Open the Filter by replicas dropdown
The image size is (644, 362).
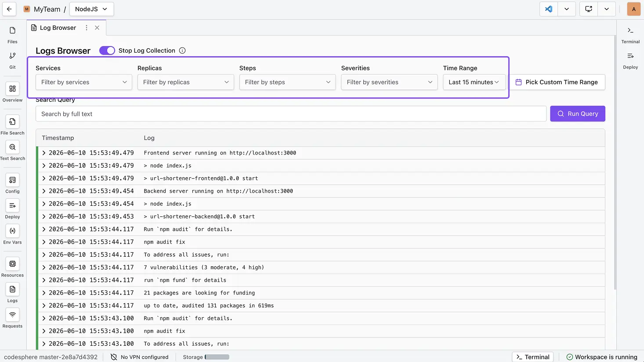click(x=186, y=82)
